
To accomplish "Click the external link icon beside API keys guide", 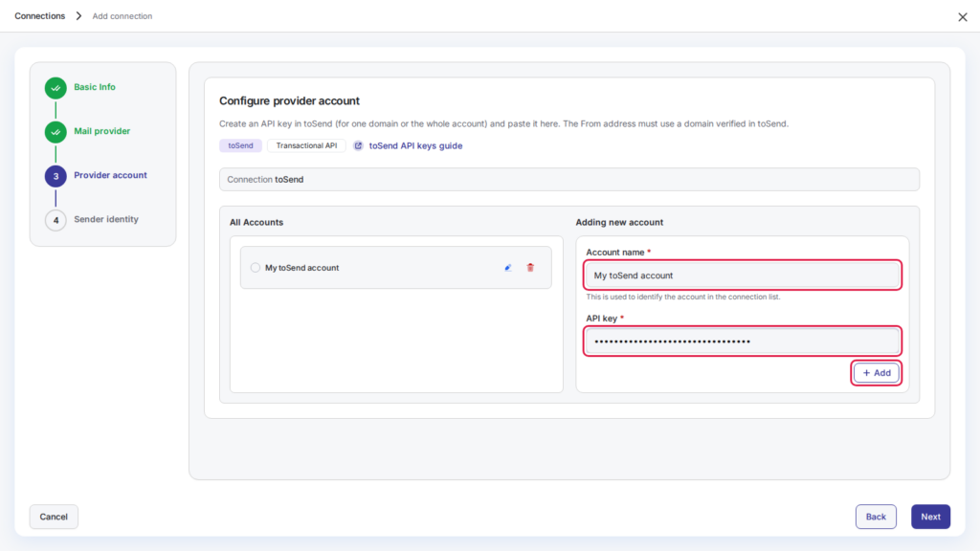I will [358, 145].
